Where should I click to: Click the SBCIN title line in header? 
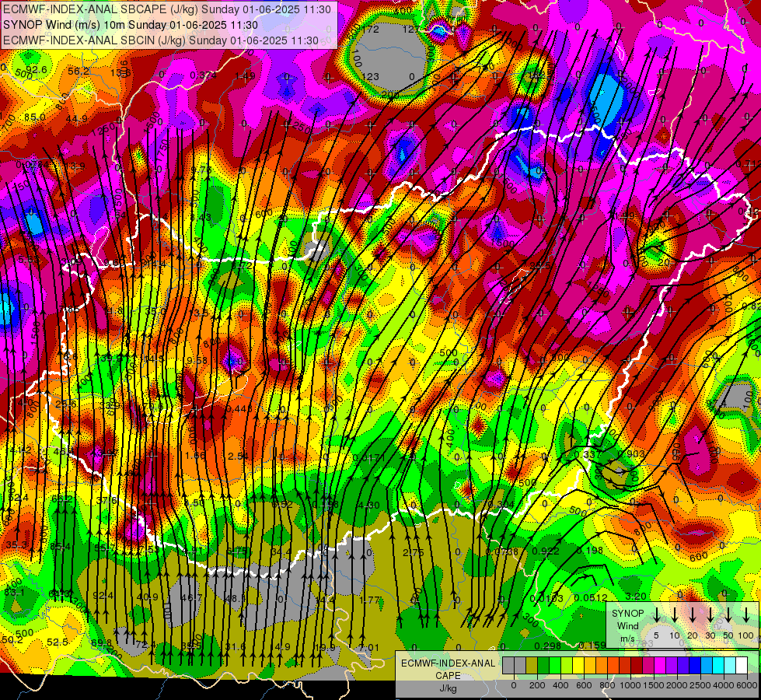(161, 40)
